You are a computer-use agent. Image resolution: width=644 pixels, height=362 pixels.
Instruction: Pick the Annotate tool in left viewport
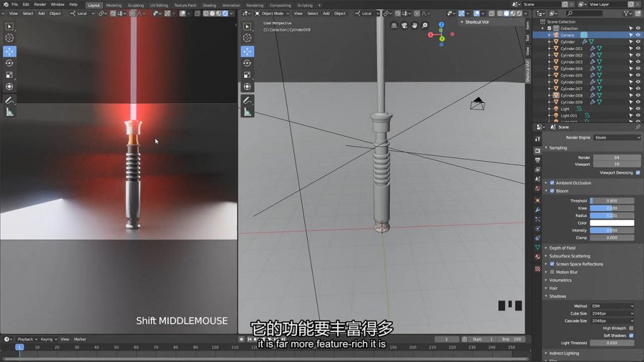pyautogui.click(x=9, y=101)
